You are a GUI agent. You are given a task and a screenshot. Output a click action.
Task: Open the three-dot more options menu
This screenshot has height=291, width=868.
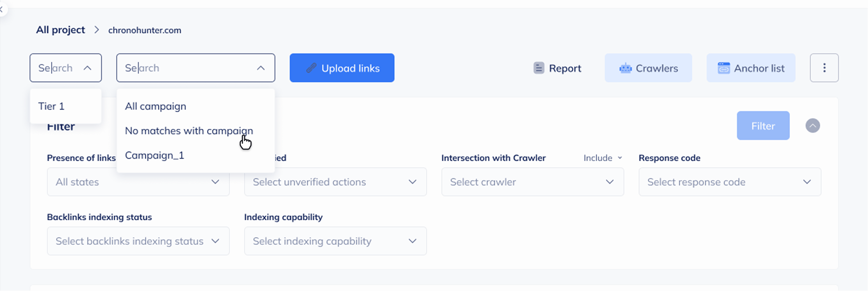point(824,68)
